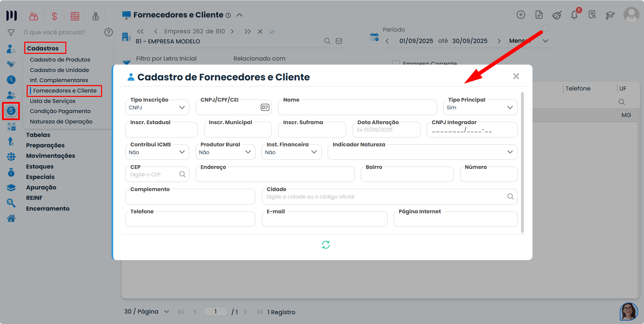
Task: Go to next period with right arrow
Action: click(x=499, y=41)
